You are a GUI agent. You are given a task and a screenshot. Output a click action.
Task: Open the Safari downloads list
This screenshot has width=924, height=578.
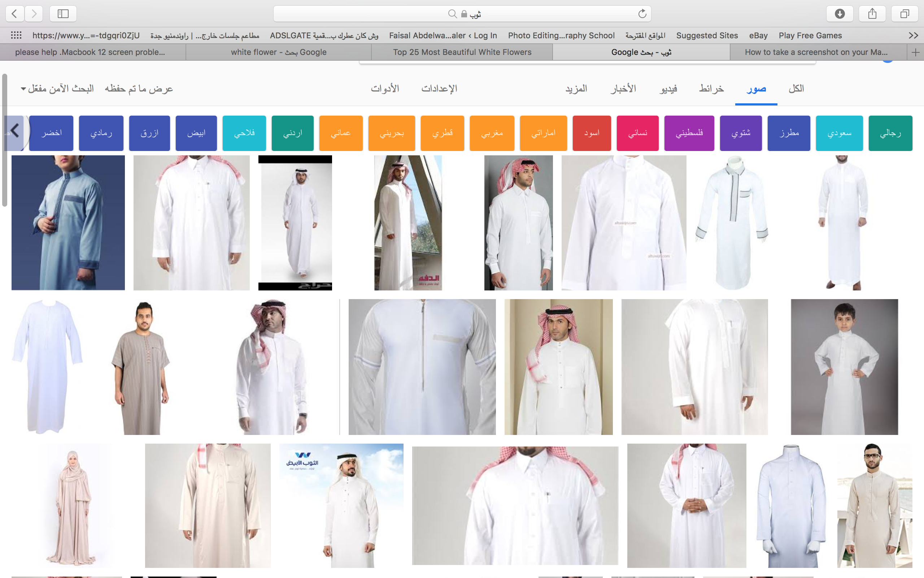click(840, 14)
